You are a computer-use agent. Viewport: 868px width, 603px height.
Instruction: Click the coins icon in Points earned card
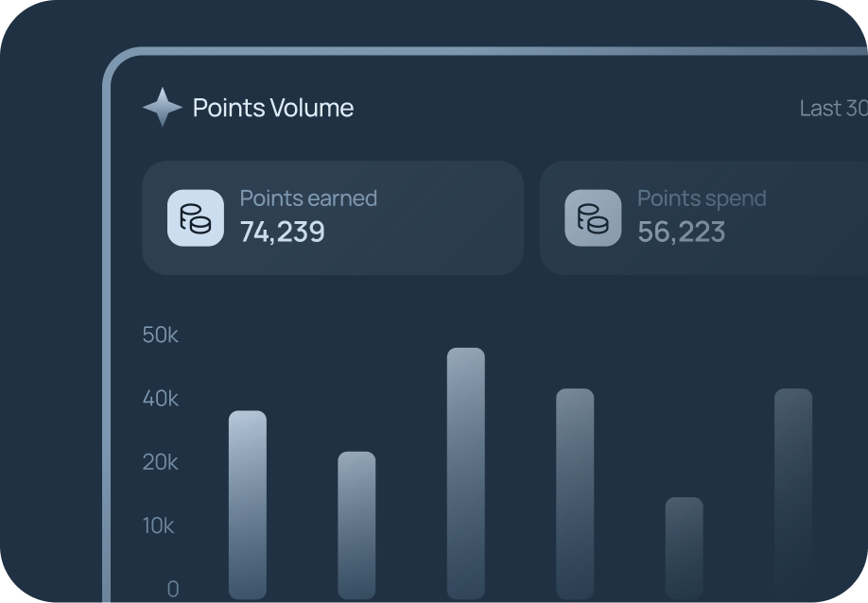(196, 218)
